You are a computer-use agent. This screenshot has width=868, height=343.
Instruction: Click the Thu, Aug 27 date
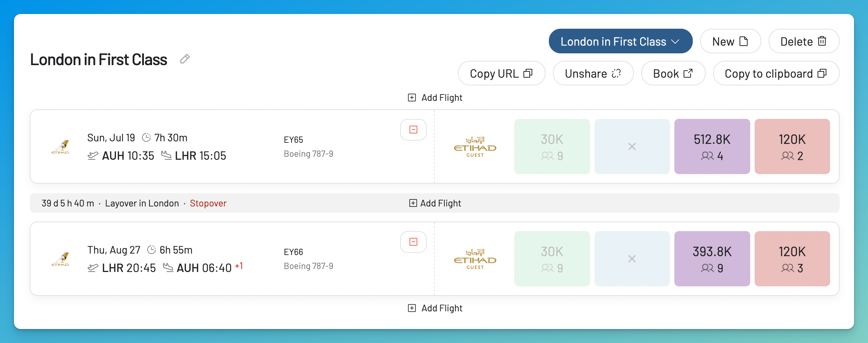pos(114,250)
